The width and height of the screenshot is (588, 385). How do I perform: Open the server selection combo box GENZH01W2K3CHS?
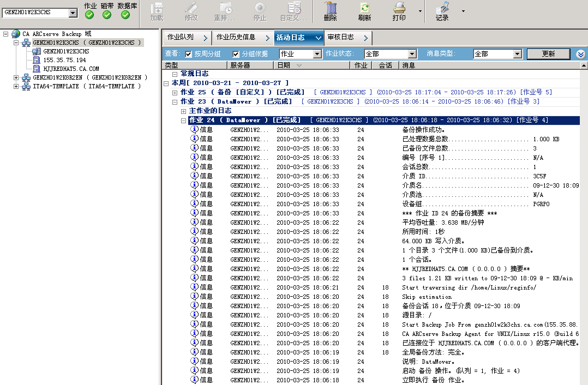[x=73, y=13]
